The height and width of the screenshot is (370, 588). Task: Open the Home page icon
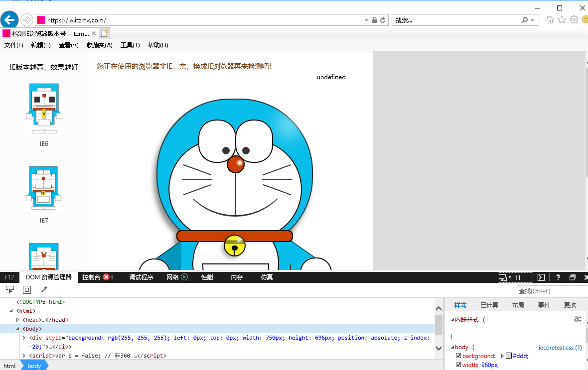[x=549, y=20]
